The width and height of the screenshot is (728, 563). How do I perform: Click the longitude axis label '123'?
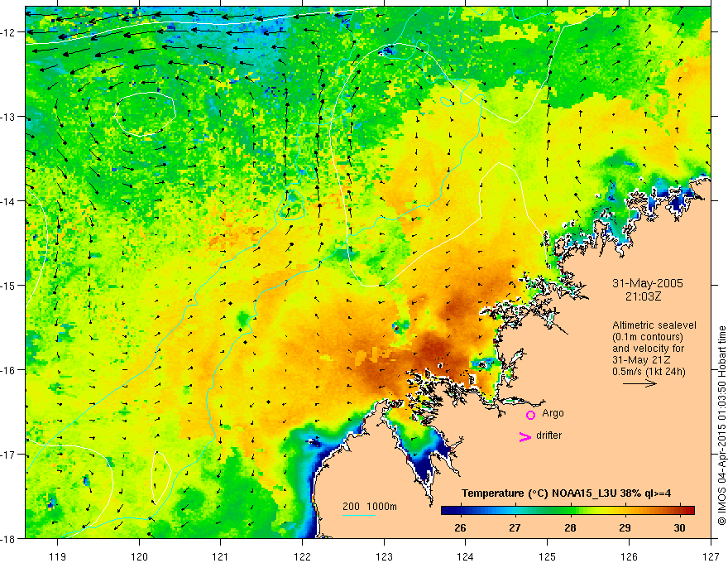click(384, 556)
